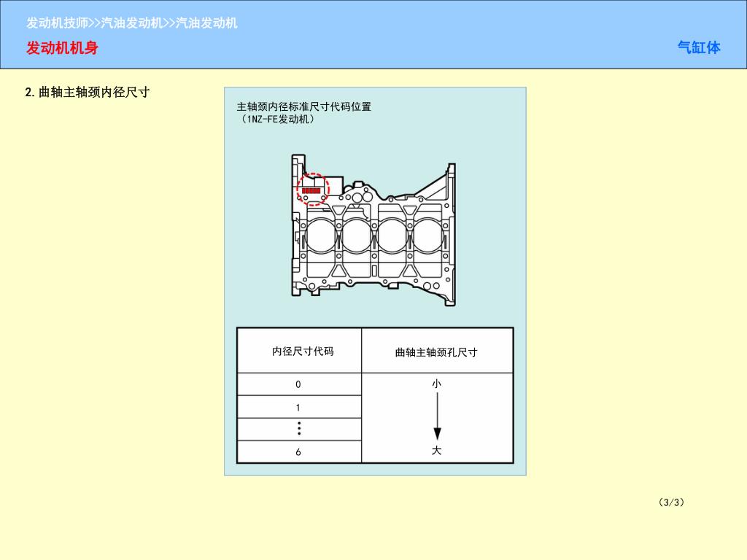Click the 大 label in the table

(x=436, y=451)
